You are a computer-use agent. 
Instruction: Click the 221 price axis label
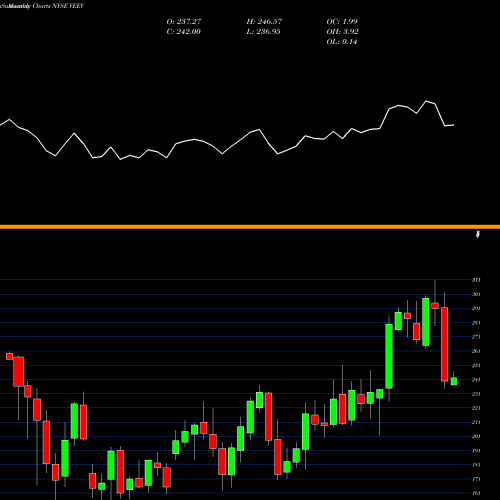[x=476, y=408]
